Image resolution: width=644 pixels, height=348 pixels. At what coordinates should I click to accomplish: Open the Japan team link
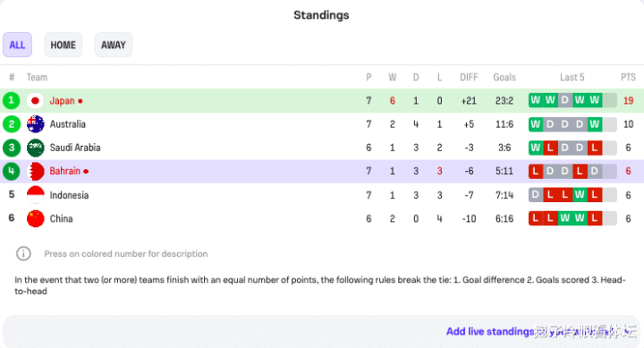(62, 101)
